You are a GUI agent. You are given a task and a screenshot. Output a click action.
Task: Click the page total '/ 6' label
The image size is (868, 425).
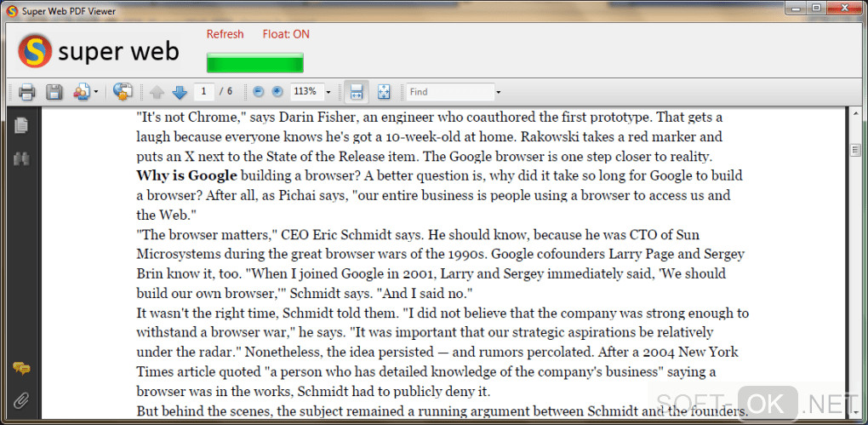(x=226, y=91)
